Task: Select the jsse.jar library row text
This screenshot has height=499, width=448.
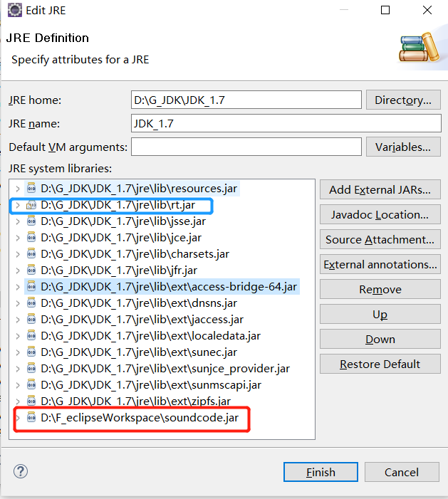Action: tap(123, 221)
